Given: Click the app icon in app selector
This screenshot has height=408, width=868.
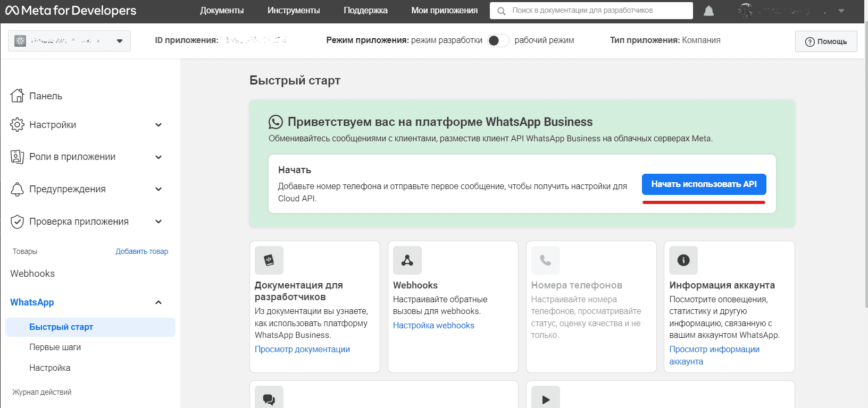Looking at the screenshot, I should [x=20, y=41].
